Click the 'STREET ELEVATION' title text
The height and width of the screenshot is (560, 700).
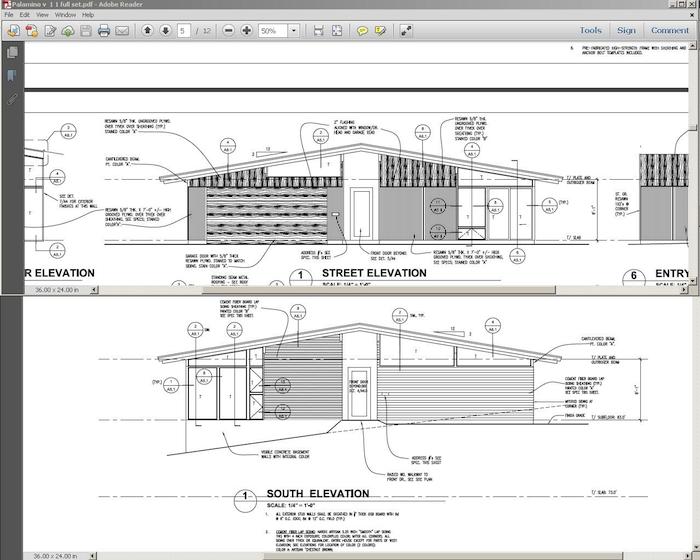pos(374,273)
